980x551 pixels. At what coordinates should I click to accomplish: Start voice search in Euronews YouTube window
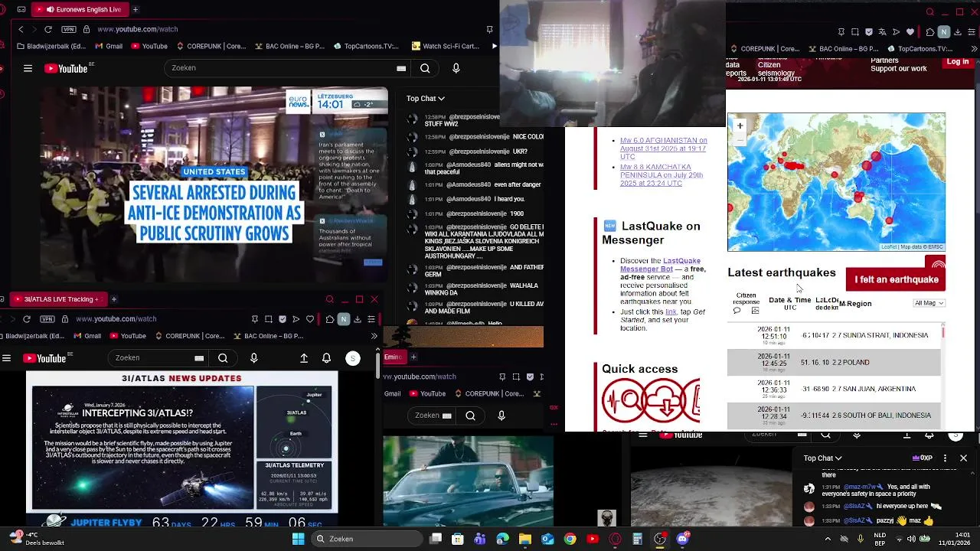[x=456, y=68]
